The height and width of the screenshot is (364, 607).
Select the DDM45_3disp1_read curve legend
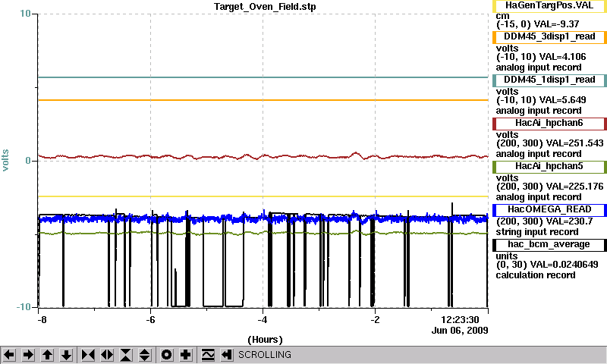pos(549,36)
